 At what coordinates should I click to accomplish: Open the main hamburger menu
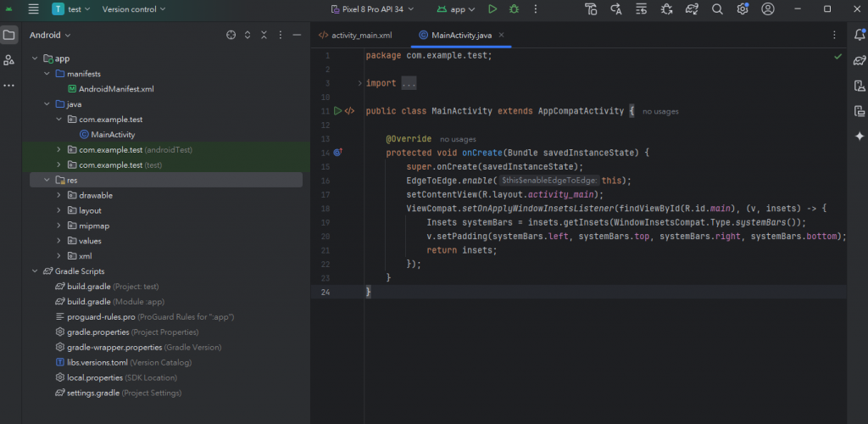point(33,9)
